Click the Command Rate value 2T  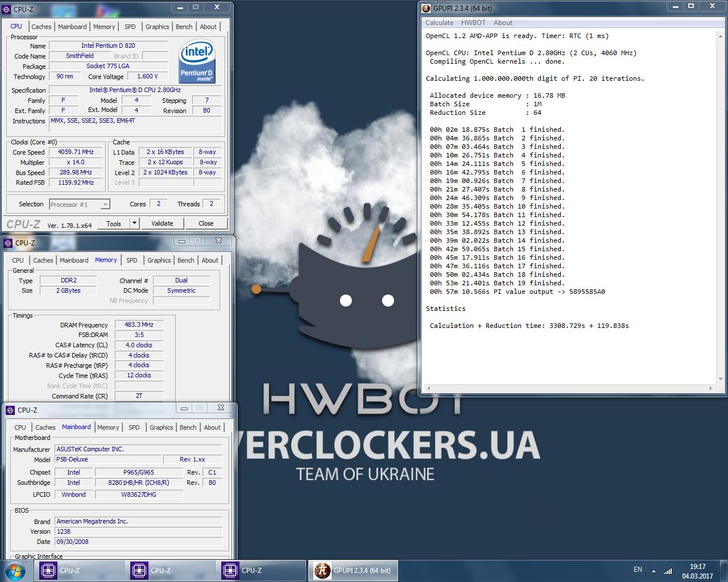(x=139, y=396)
